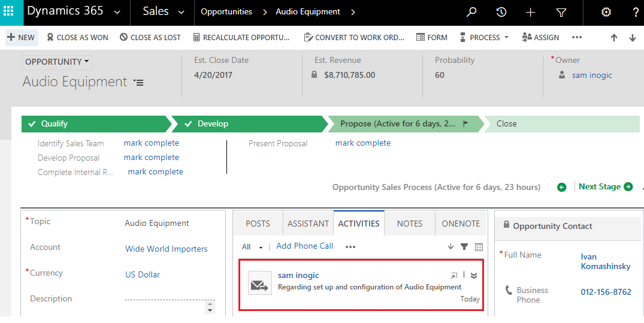Open the OPPORTUNITY form selector dropdown
The width and height of the screenshot is (644, 323).
[x=57, y=62]
